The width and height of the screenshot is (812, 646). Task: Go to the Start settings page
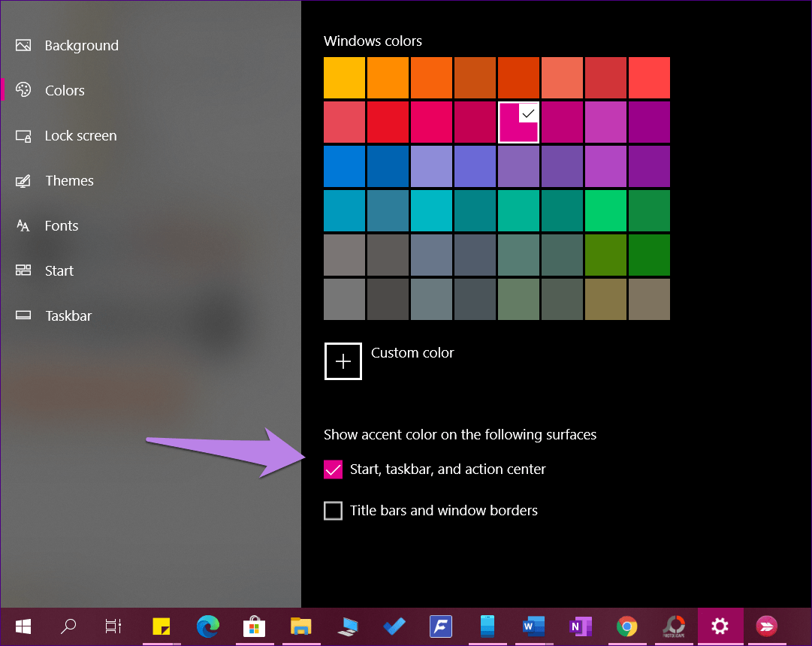(59, 271)
